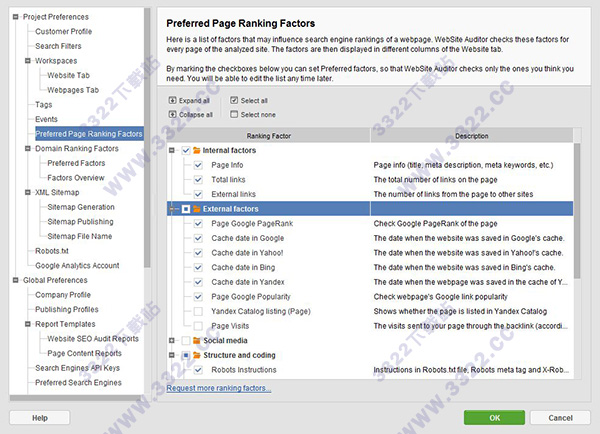The width and height of the screenshot is (600, 434).
Task: Click the Internal factors folder icon
Action: click(197, 150)
